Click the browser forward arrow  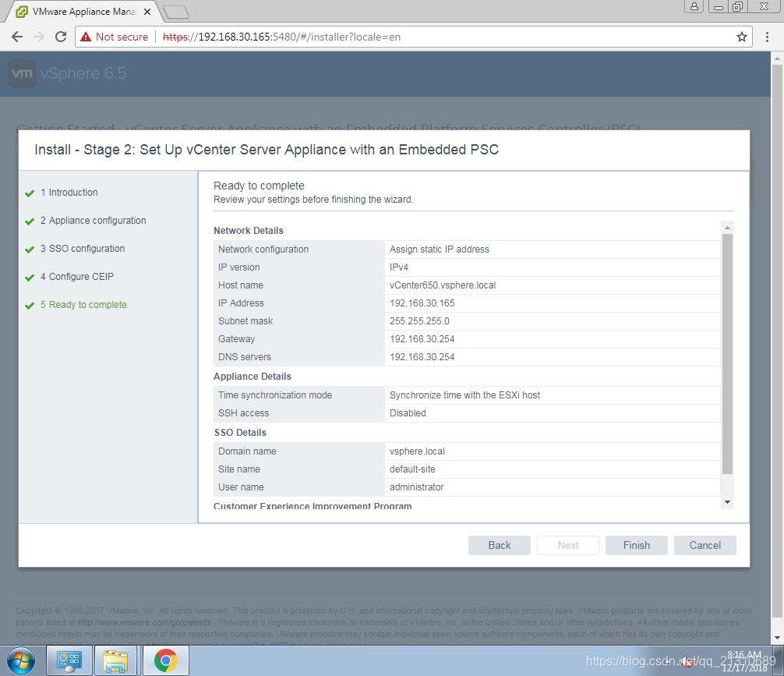point(39,37)
